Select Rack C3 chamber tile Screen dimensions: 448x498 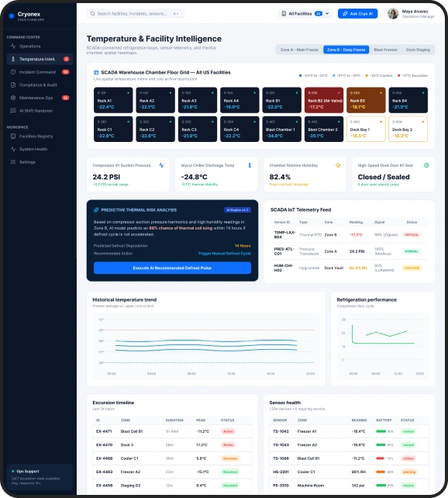click(x=198, y=129)
